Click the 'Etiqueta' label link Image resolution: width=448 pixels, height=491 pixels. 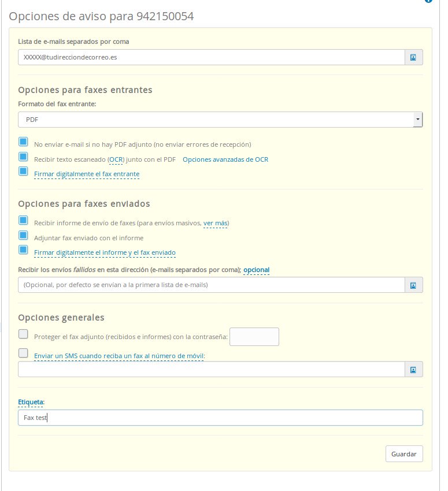coord(31,401)
